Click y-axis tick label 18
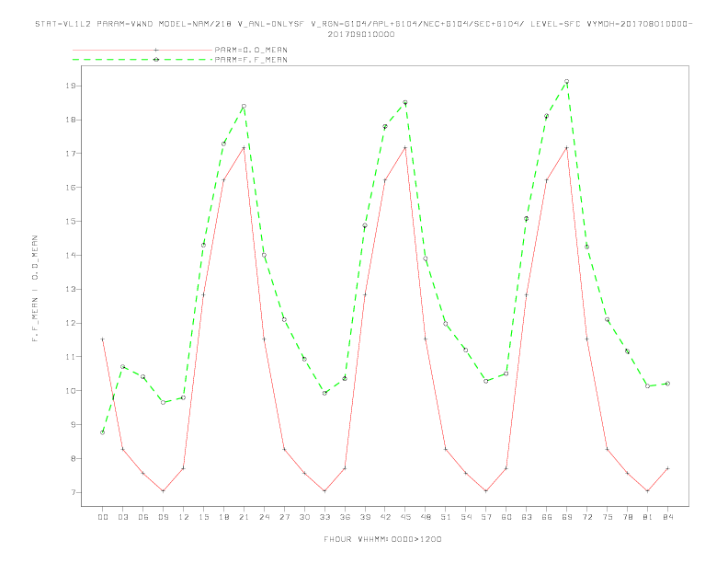Viewport: 728px width, 563px height. click(x=71, y=120)
